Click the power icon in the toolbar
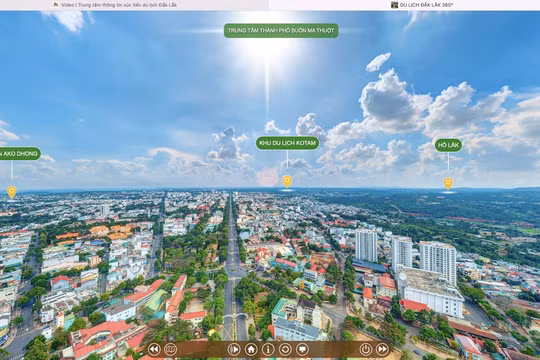 point(366,349)
